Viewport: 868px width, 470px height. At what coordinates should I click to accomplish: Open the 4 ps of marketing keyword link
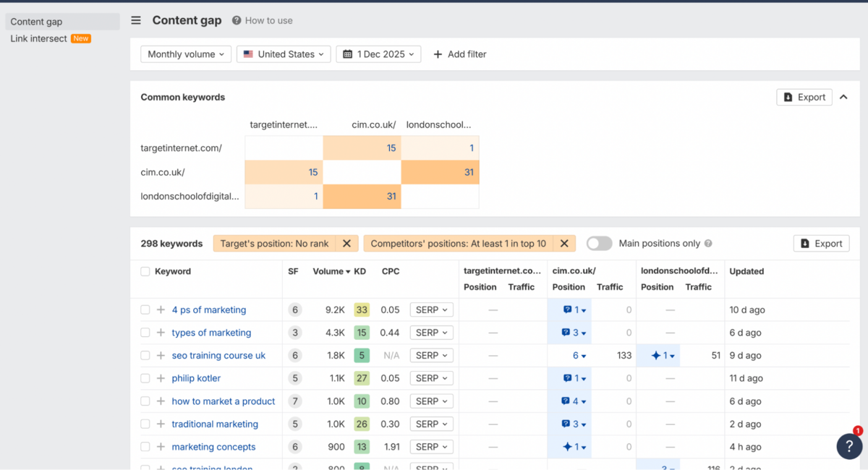click(209, 309)
